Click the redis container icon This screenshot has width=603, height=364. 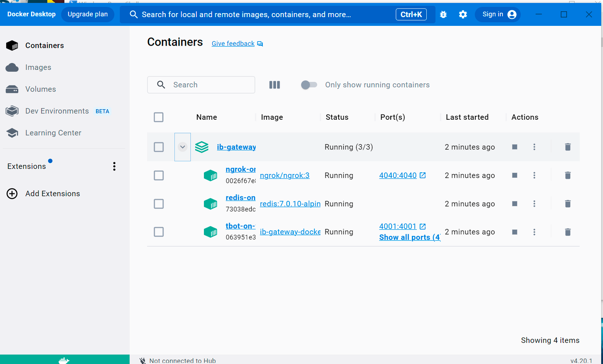(x=211, y=203)
